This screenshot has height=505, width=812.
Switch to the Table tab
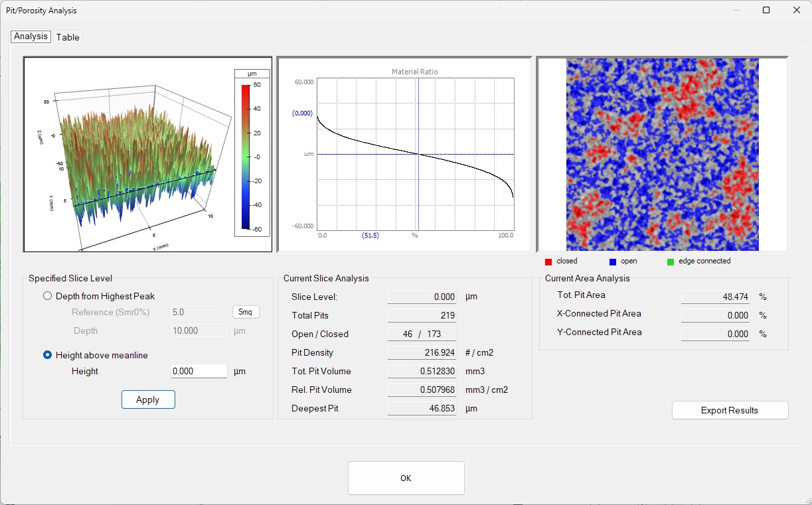[x=67, y=37]
